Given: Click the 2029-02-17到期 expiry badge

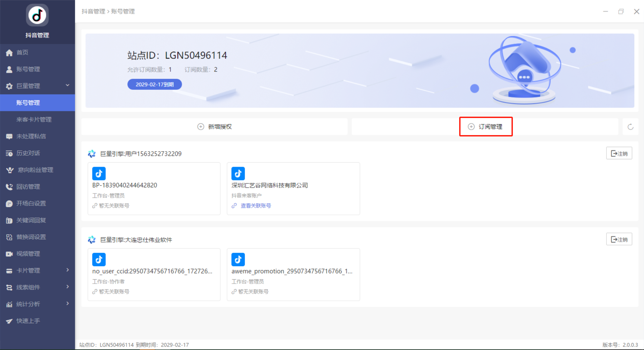Looking at the screenshot, I should (x=155, y=84).
